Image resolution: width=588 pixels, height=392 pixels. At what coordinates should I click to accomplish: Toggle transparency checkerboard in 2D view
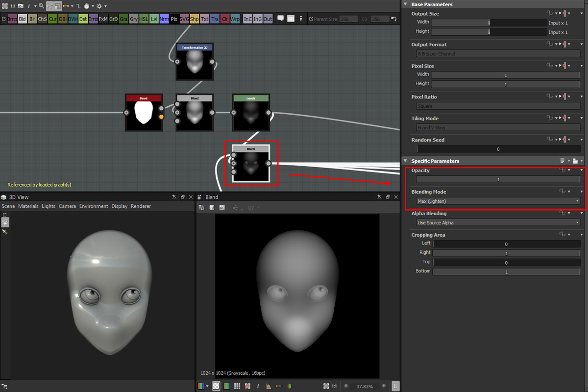coord(216,386)
